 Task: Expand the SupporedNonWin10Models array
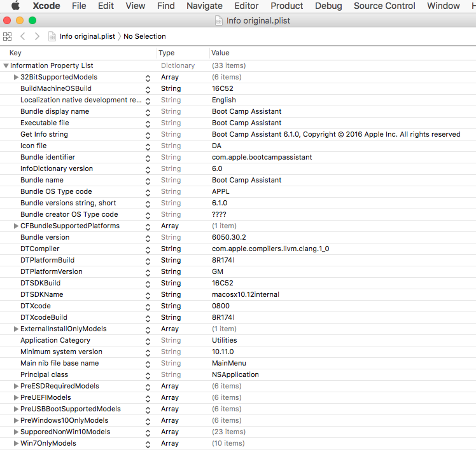(16, 432)
